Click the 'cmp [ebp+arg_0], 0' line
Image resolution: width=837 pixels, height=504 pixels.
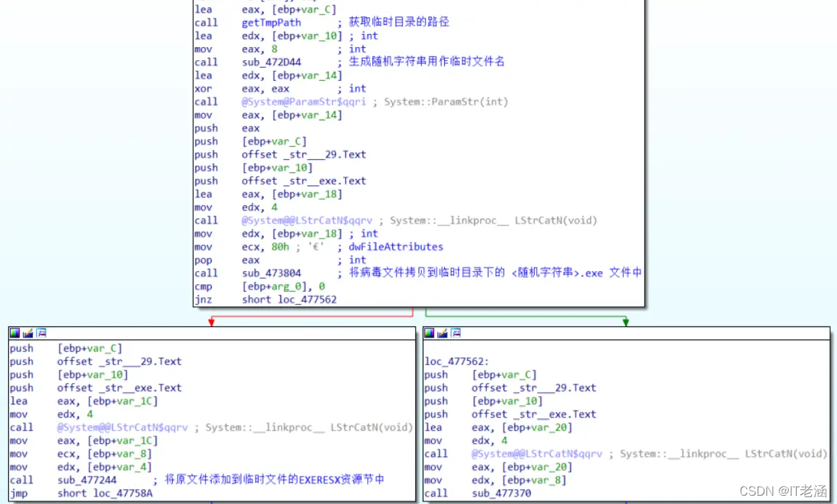tap(259, 286)
